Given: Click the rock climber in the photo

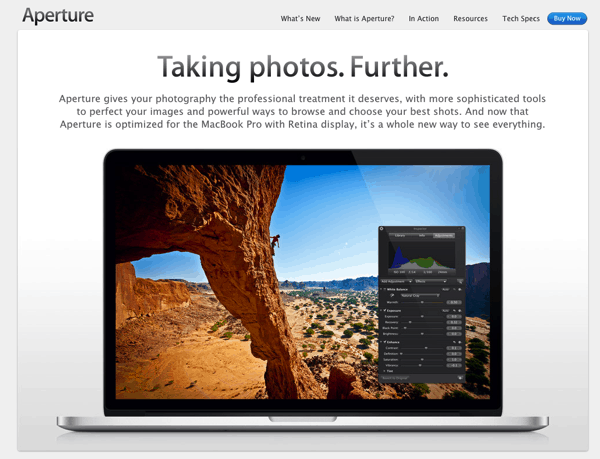Looking at the screenshot, I should (276, 241).
